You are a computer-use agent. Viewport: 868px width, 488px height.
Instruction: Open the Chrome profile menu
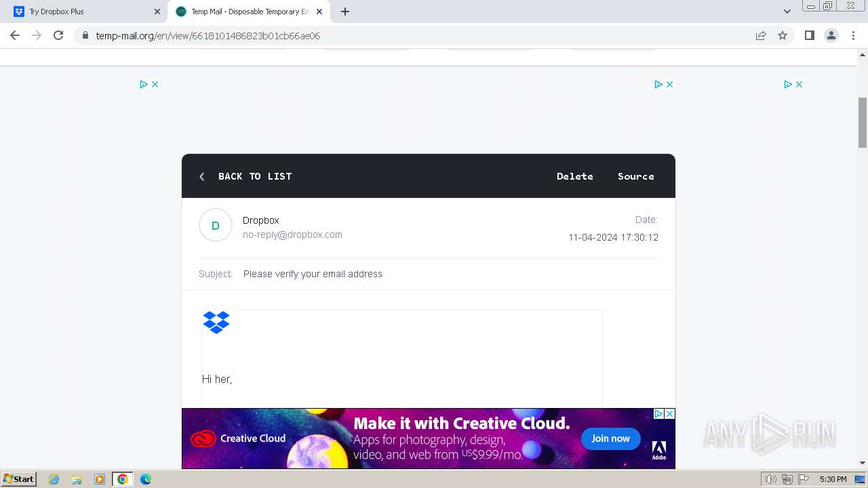(x=831, y=35)
